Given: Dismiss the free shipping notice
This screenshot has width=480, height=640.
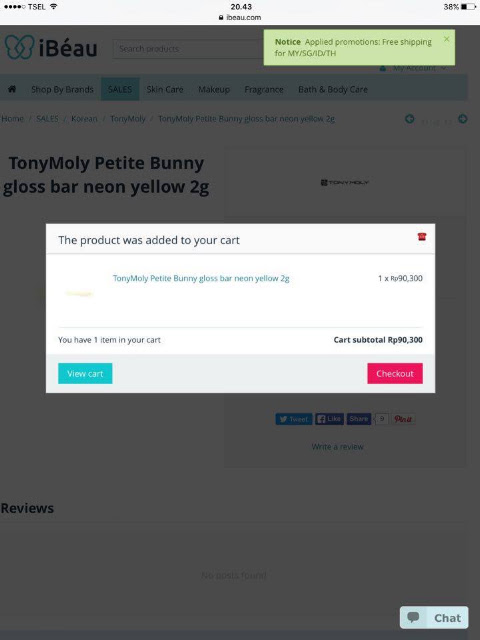Looking at the screenshot, I should pyautogui.click(x=447, y=39).
